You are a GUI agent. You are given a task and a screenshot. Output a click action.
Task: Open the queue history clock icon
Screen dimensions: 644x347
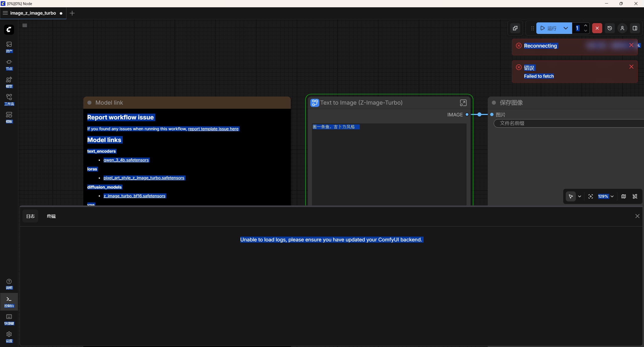pyautogui.click(x=610, y=28)
